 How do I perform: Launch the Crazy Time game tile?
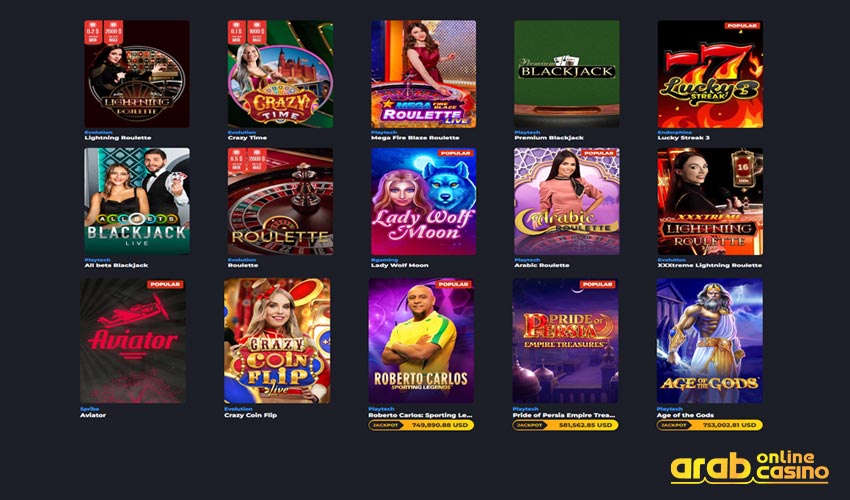(x=280, y=74)
